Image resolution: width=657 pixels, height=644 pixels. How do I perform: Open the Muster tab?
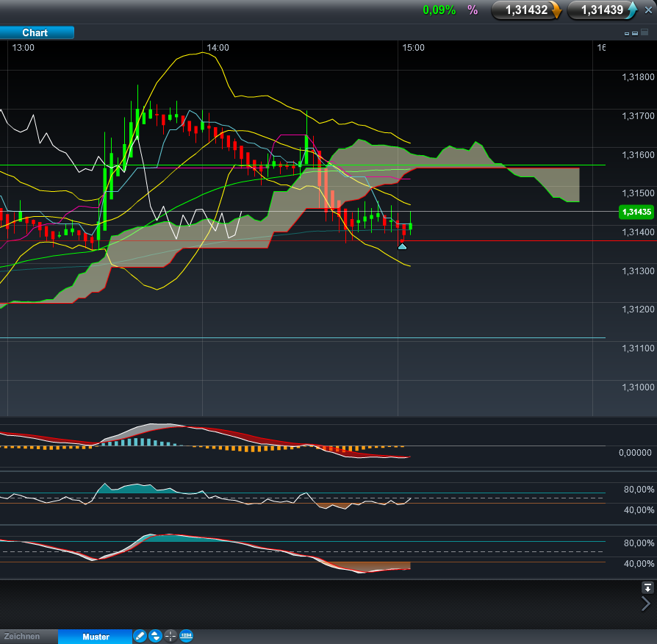click(96, 637)
